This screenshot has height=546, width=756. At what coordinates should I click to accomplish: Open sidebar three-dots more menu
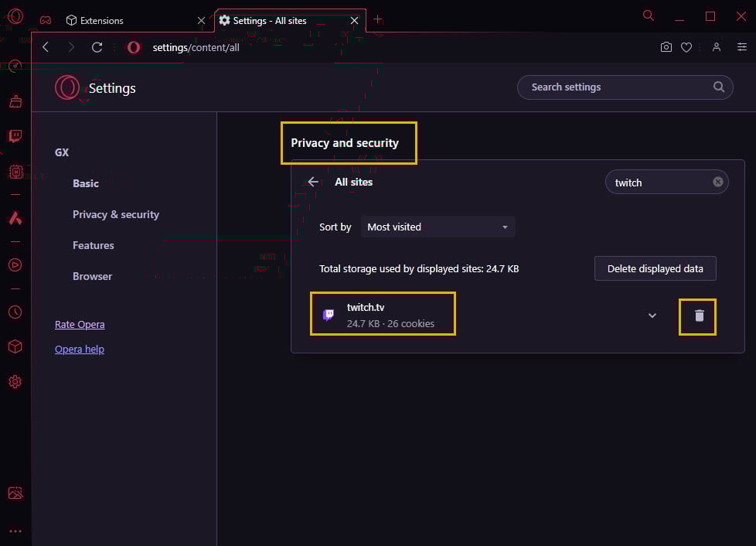coord(15,531)
